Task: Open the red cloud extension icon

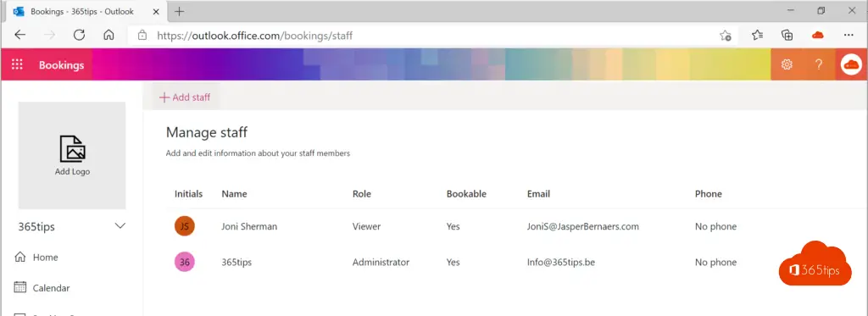Action: coord(818,36)
